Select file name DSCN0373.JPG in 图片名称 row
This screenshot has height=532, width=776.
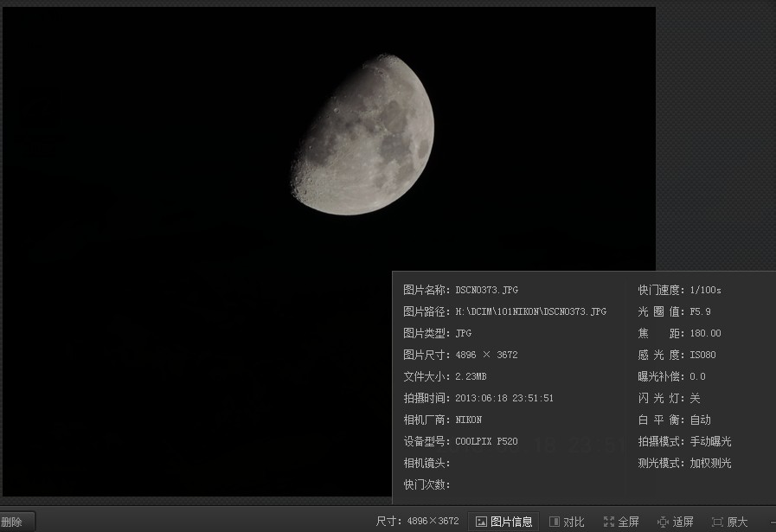coord(486,290)
